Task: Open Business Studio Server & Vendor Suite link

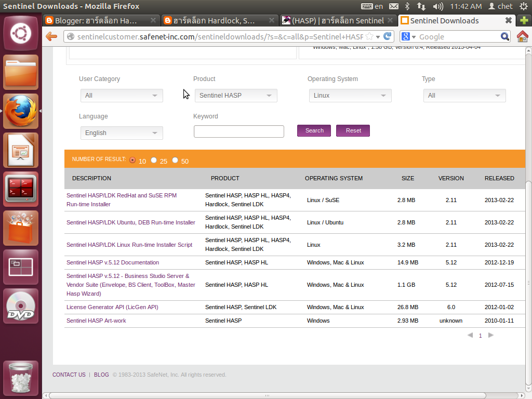Action: click(x=131, y=285)
